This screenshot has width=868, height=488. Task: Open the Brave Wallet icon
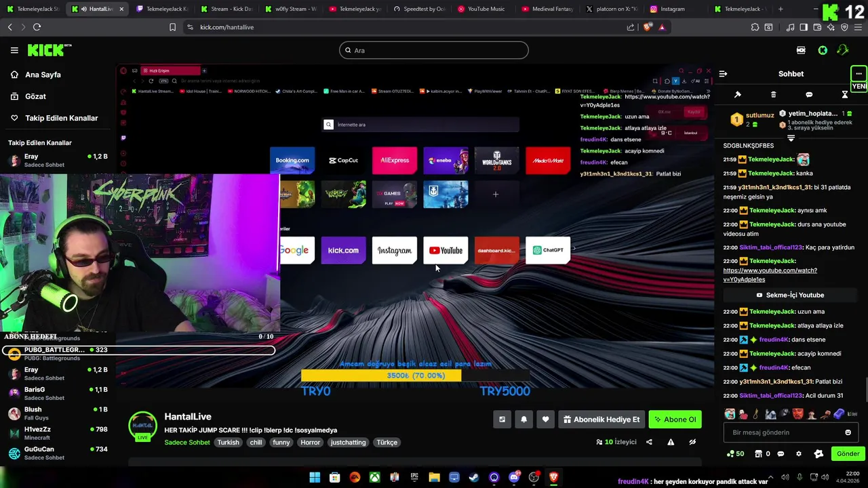[817, 27]
